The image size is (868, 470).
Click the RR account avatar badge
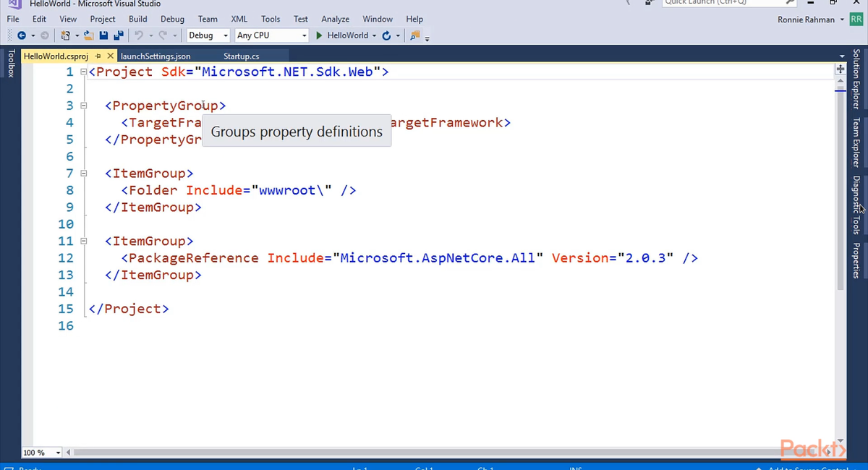click(856, 20)
